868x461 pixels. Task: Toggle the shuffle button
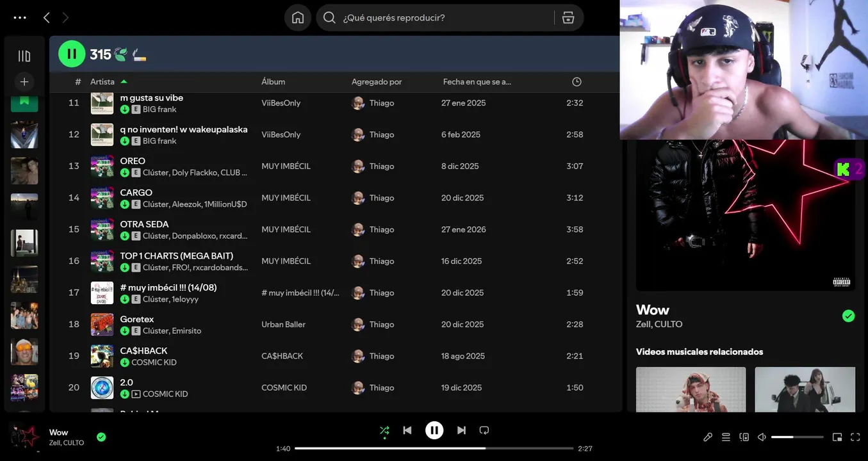click(x=384, y=430)
